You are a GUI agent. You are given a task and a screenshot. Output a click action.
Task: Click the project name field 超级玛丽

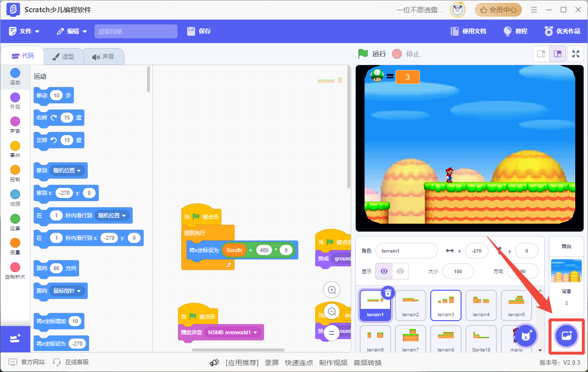(x=136, y=31)
